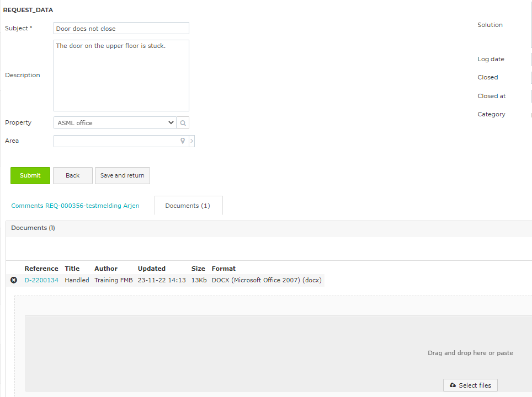This screenshot has height=397, width=532.
Task: Click the location pin icon in Area field
Action: (183, 141)
